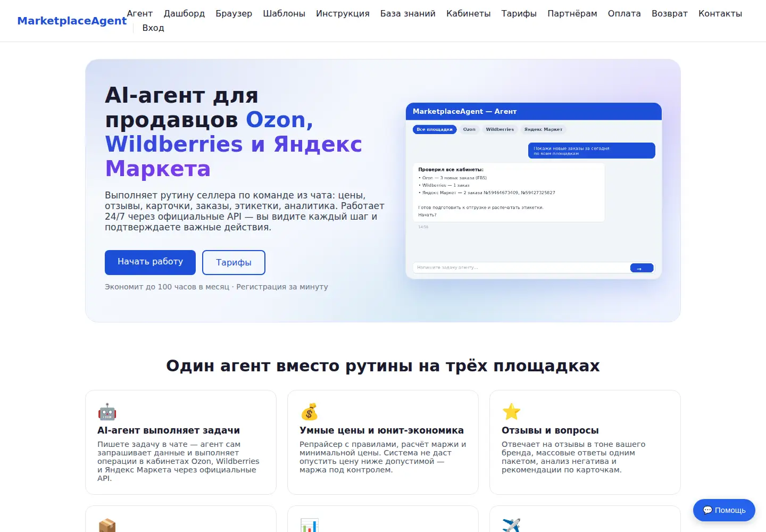Click the AI-агент выполняет задачи card title
This screenshot has height=532, width=766.
pos(169,430)
